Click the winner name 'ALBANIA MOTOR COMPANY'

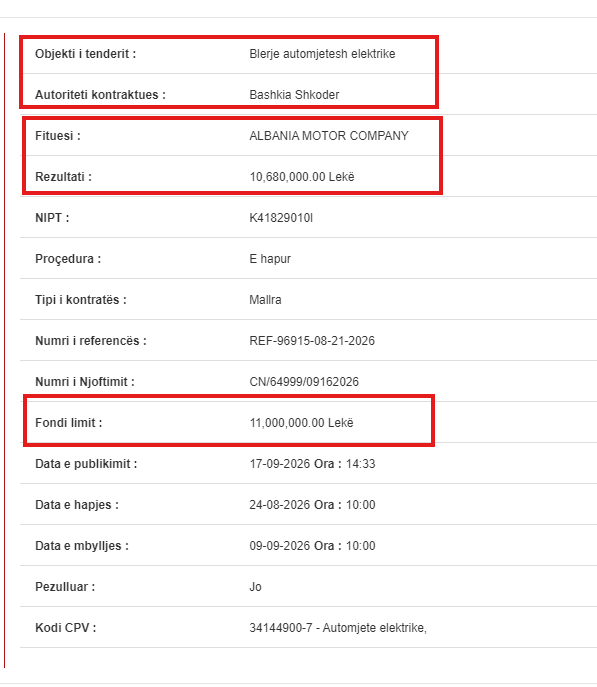click(x=329, y=136)
